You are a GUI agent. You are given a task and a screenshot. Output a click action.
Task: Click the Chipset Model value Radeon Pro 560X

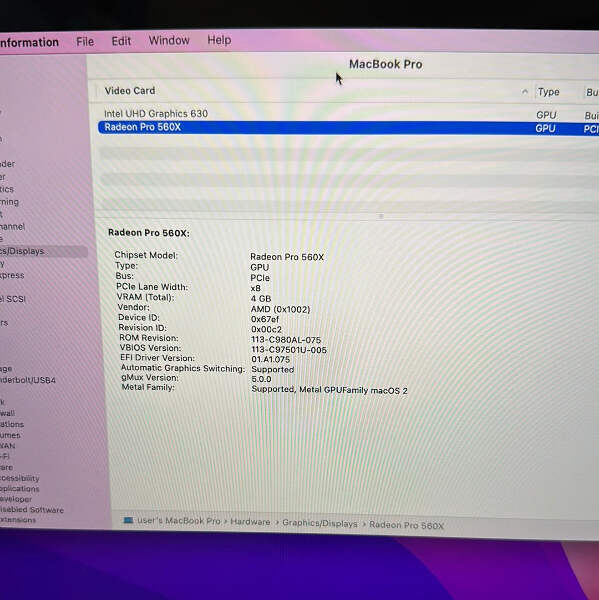(287, 257)
